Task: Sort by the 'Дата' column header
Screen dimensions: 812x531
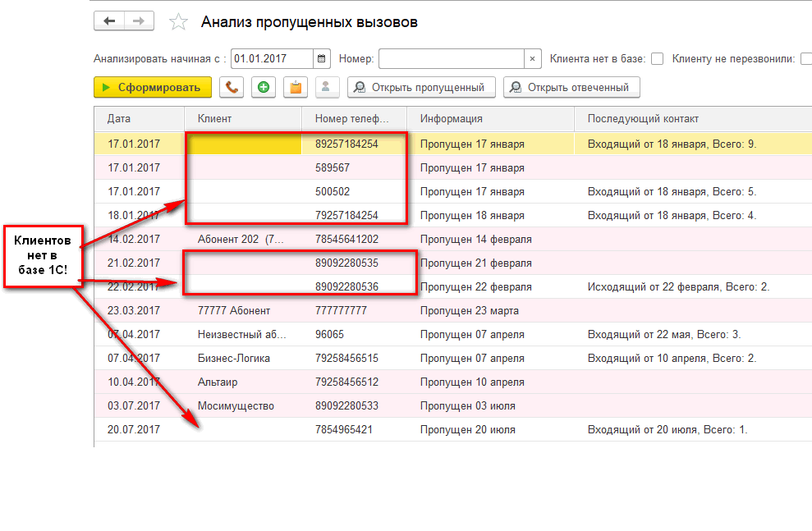Action: [119, 119]
